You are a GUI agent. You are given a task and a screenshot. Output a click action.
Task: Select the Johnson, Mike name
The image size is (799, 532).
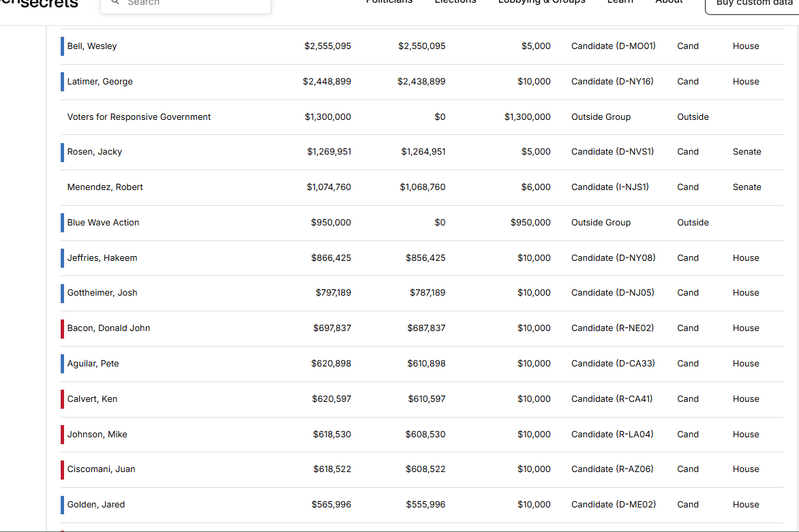(x=97, y=435)
